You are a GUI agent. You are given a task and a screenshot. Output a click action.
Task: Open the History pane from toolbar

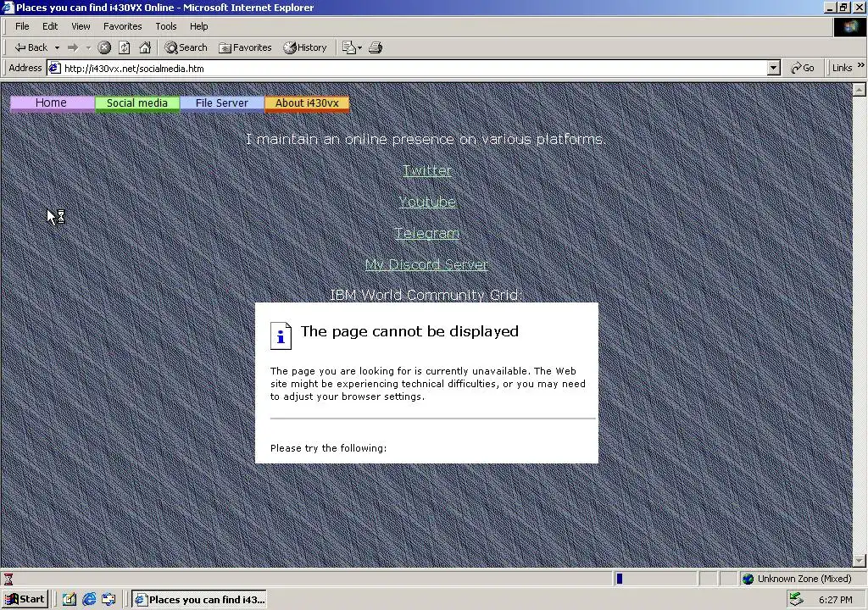coord(305,47)
